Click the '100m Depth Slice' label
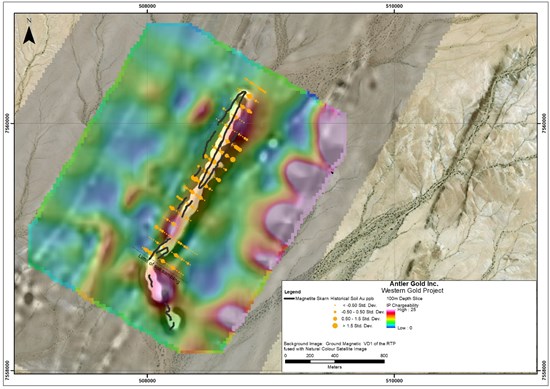550x389 pixels. [404, 299]
